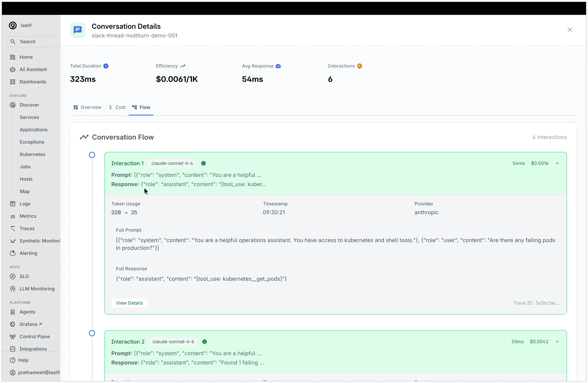Click the anthropic provider value

pos(427,212)
